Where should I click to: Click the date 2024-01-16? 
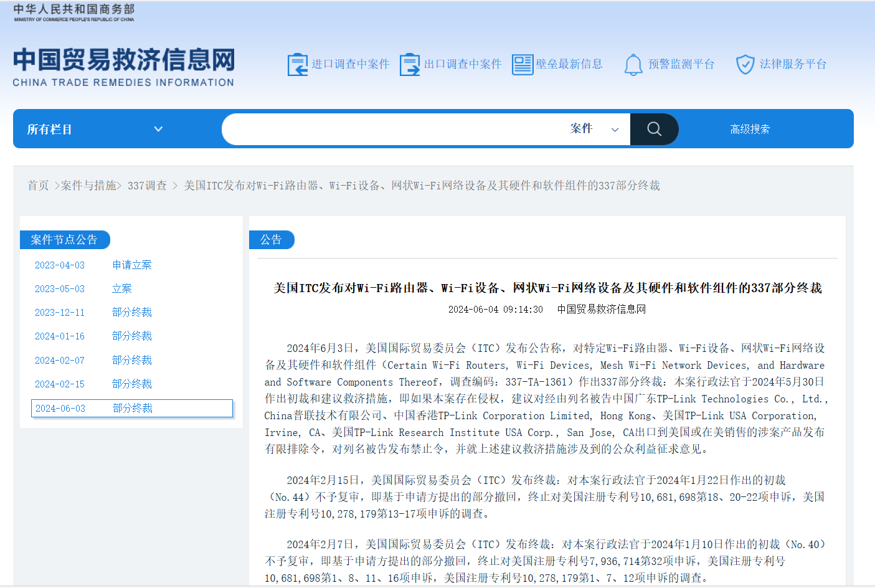60,336
